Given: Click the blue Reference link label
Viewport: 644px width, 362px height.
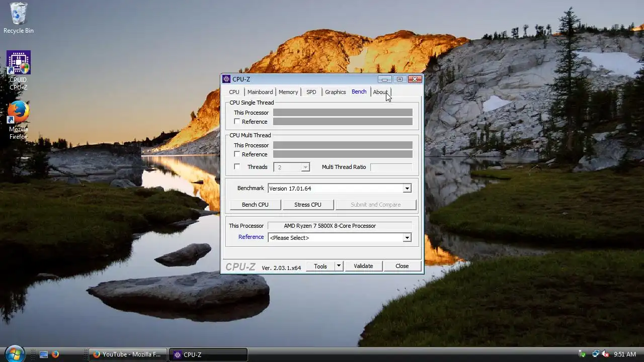Looking at the screenshot, I should (x=251, y=237).
